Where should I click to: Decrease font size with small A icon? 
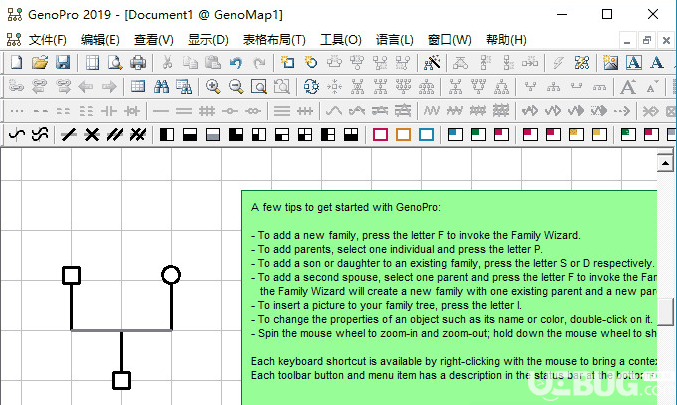point(652,87)
